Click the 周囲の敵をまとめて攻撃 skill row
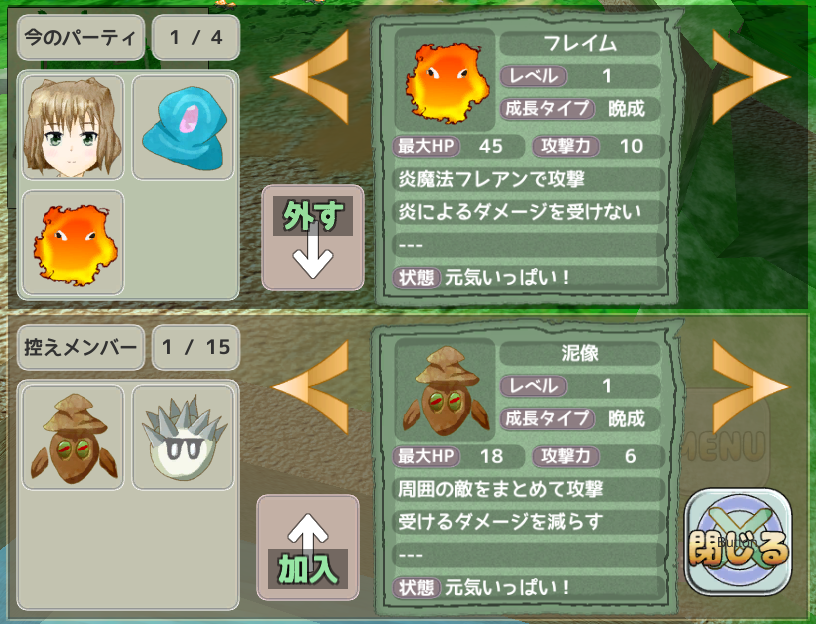 [529, 489]
